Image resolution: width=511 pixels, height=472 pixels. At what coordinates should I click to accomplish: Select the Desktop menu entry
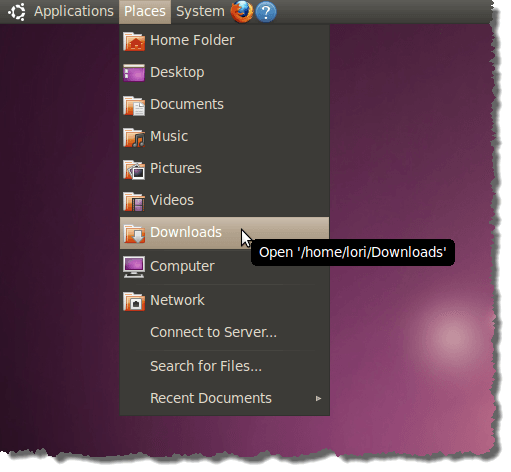224,73
